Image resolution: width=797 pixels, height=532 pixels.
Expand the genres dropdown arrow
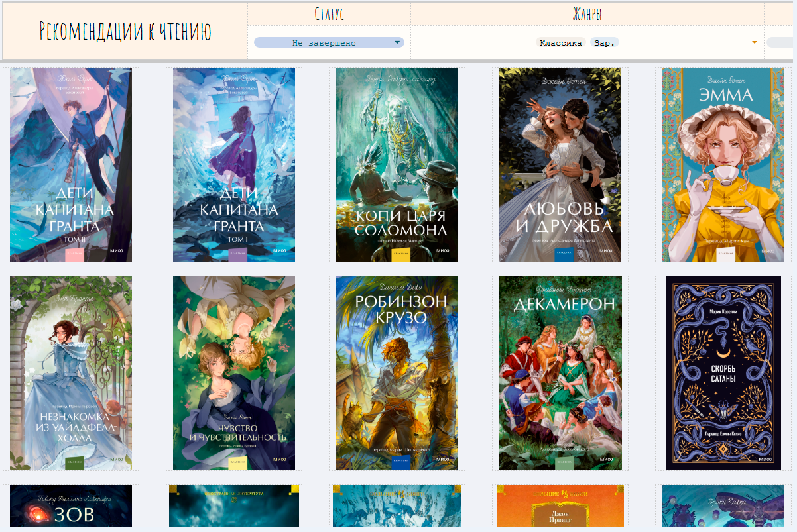[755, 43]
